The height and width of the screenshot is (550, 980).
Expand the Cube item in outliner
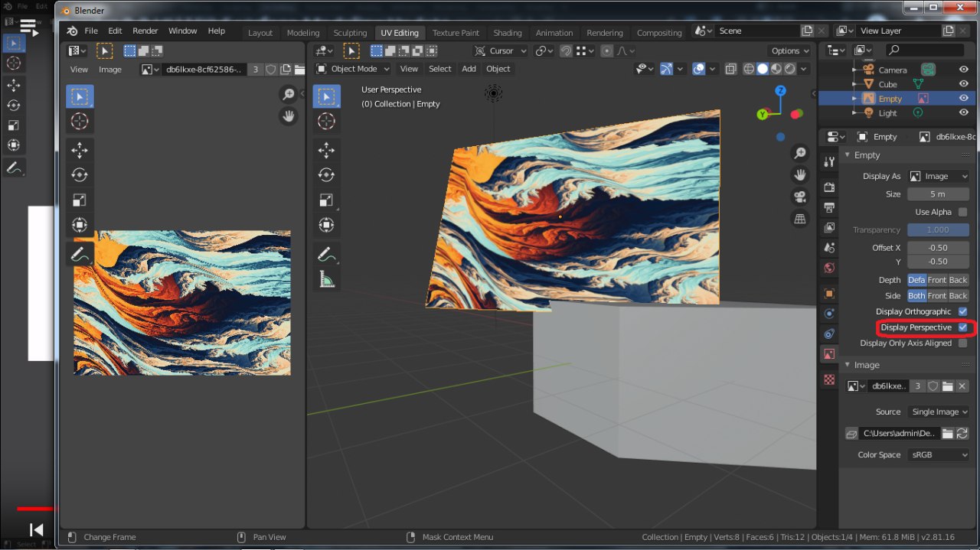pyautogui.click(x=856, y=84)
